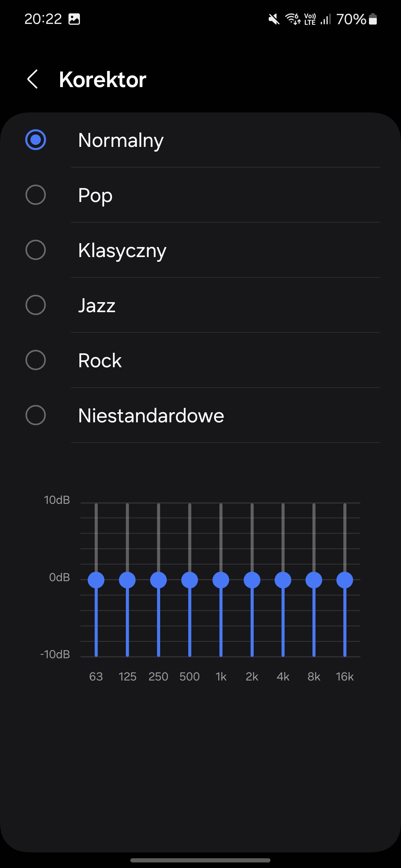This screenshot has width=401, height=868.
Task: Tap the bottom navigation gesture bar
Action: (200, 860)
